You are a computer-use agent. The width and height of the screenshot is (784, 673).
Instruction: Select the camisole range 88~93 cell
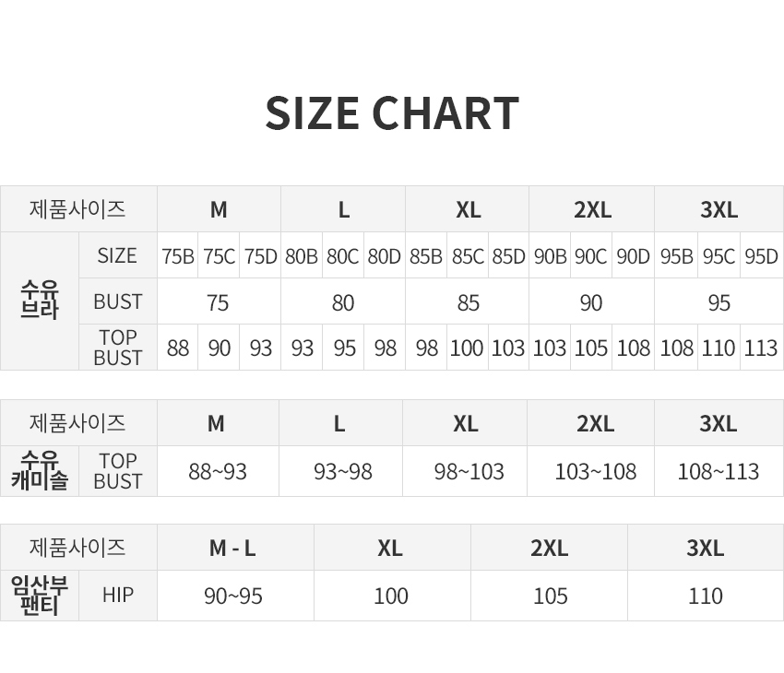[x=218, y=471]
